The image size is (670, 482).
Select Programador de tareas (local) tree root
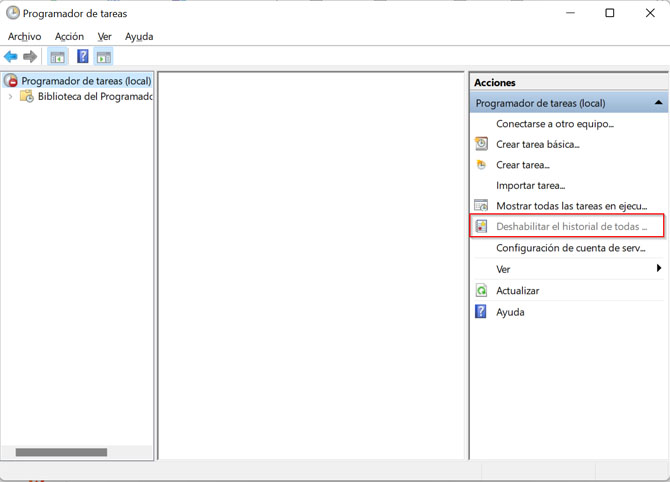click(86, 81)
